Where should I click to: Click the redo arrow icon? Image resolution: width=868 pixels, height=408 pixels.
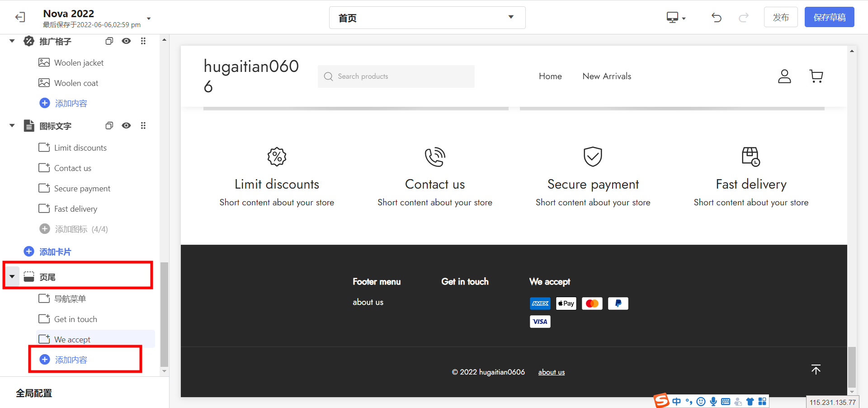click(x=744, y=18)
